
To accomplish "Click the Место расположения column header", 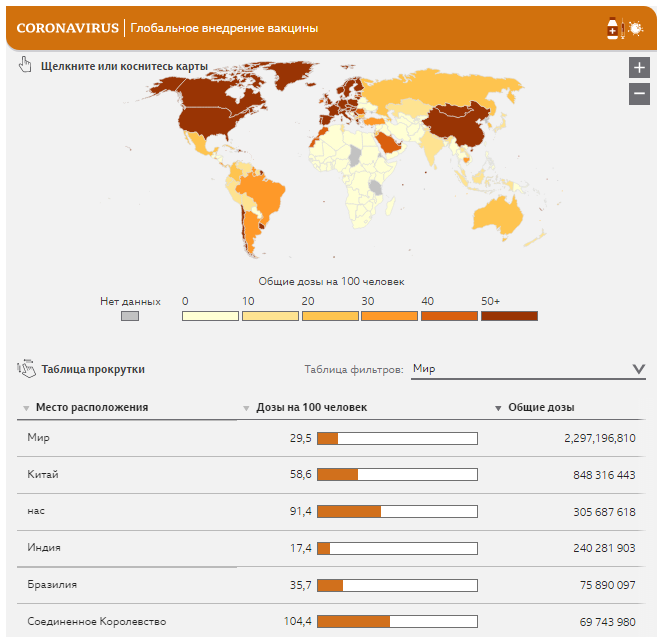I will click(x=92, y=407).
